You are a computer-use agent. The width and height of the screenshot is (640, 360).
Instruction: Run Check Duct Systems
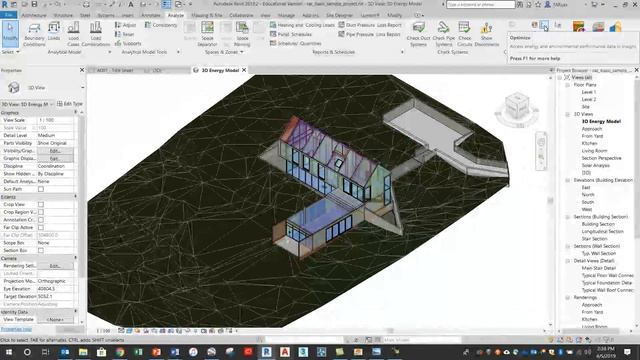[x=418, y=34]
